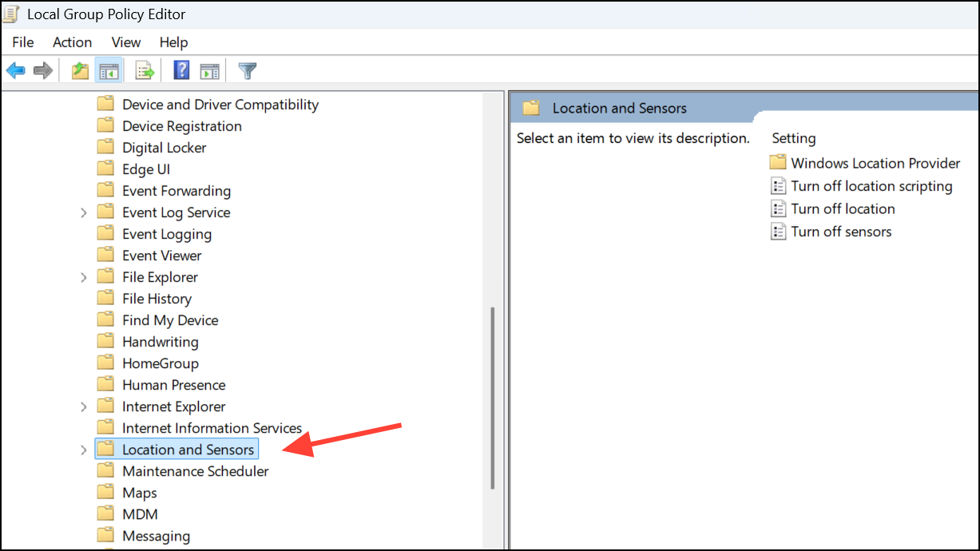Click the Export List toolbar icon
The height and width of the screenshot is (551, 980).
(x=145, y=71)
